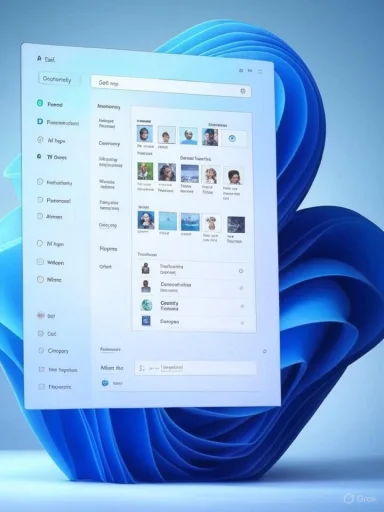Click the circle icon beside sidebar "Cinegory"
384x512 pixels.
click(x=41, y=351)
